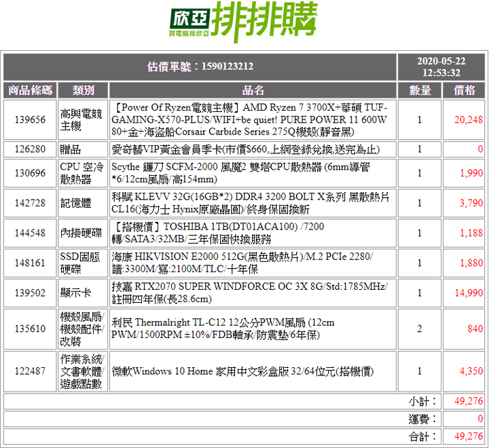Select barcode 135610
This screenshot has width=489, height=448.
click(x=30, y=329)
